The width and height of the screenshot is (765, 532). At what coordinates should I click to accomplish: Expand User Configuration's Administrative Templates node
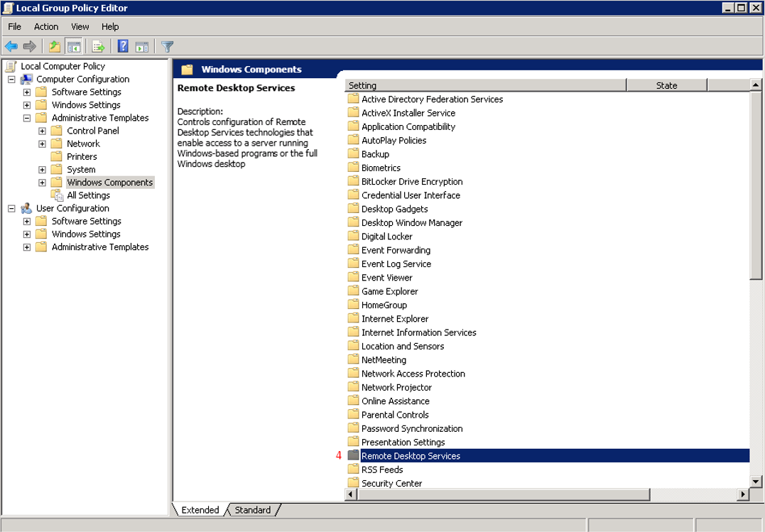pos(27,247)
